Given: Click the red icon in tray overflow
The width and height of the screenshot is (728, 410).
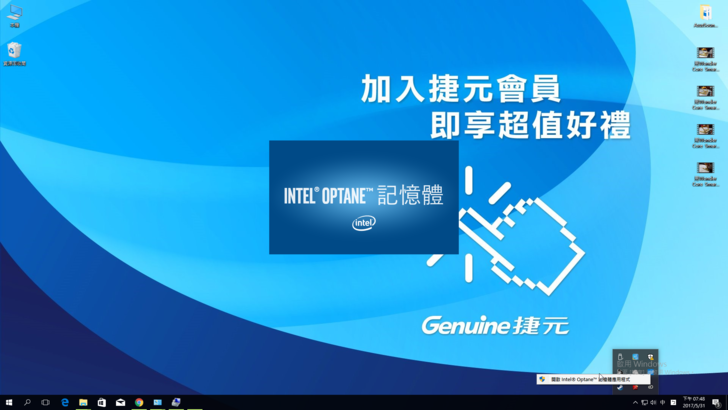Looking at the screenshot, I should (x=635, y=387).
